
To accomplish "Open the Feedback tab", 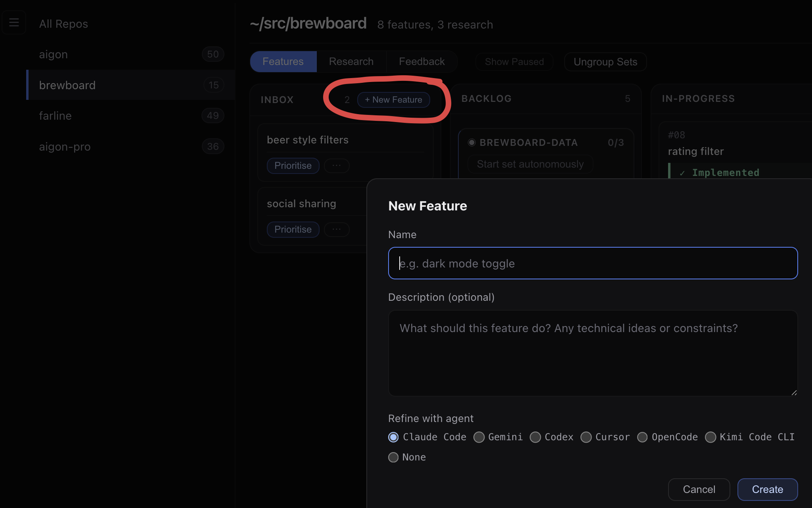I will coord(422,61).
